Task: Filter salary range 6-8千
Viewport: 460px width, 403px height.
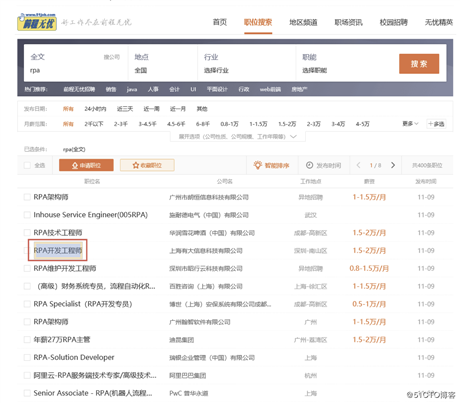Action: point(203,124)
